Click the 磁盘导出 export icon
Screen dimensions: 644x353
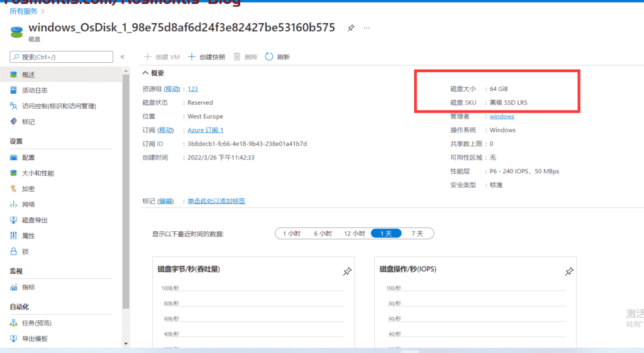tap(14, 220)
